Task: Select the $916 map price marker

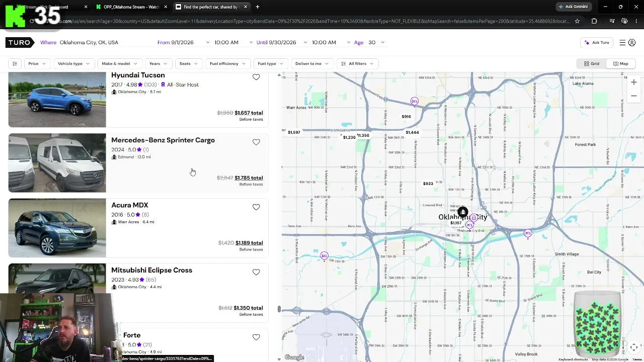Action: pyautogui.click(x=406, y=117)
